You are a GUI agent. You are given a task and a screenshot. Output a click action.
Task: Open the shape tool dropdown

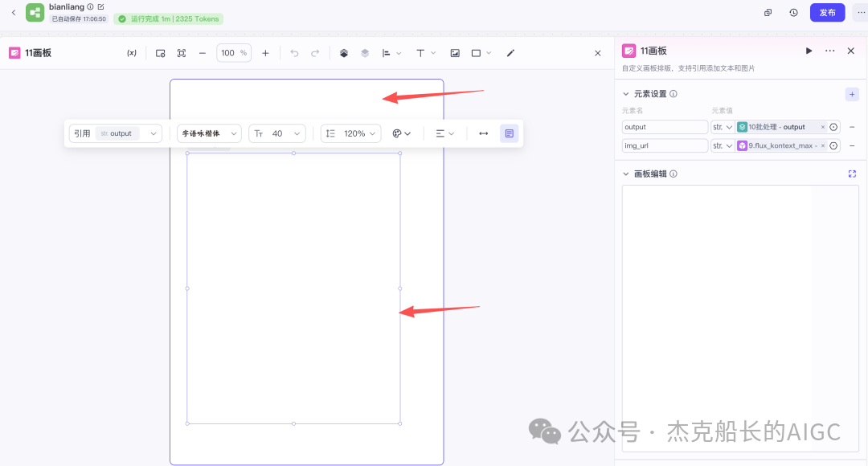(x=481, y=53)
